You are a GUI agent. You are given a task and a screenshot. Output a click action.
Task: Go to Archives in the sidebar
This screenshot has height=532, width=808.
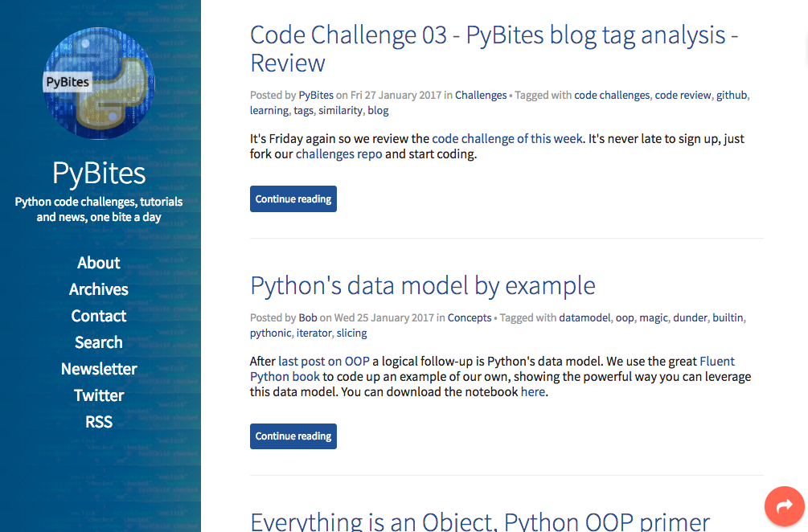point(99,289)
